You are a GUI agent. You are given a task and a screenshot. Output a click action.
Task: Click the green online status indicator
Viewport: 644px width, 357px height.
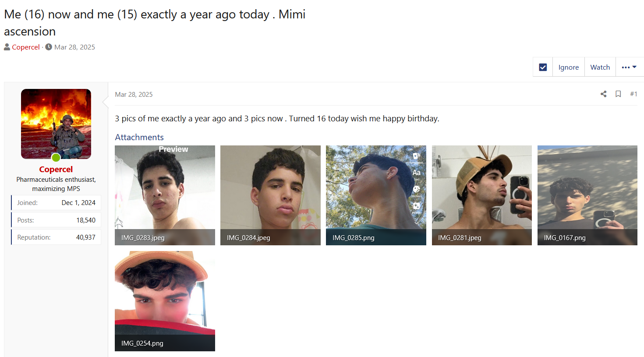tap(56, 158)
